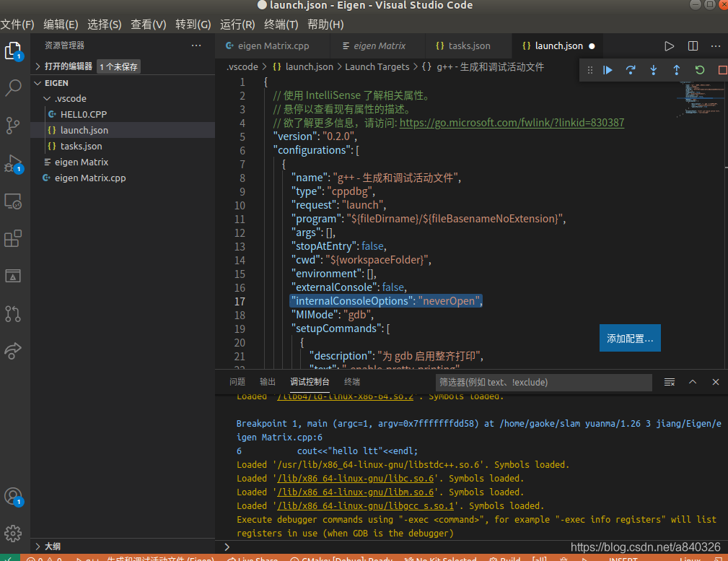The image size is (728, 561).
Task: Open the 编辑(E) menu
Action: 61,25
